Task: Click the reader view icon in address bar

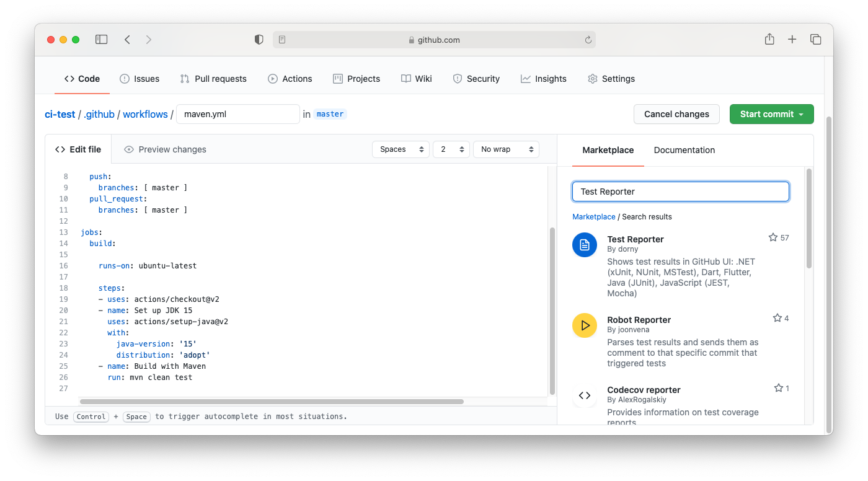Action: pyautogui.click(x=282, y=40)
